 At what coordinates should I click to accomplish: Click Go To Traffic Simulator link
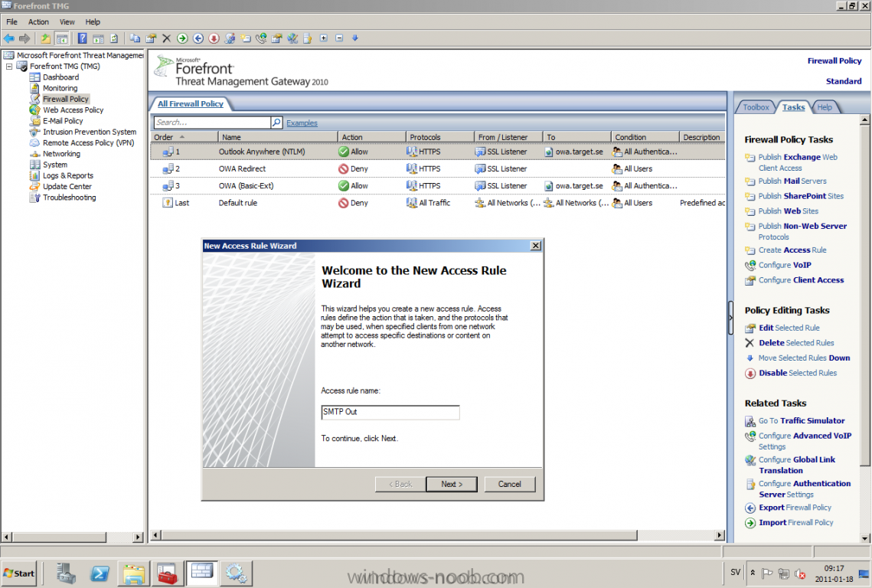tap(802, 421)
